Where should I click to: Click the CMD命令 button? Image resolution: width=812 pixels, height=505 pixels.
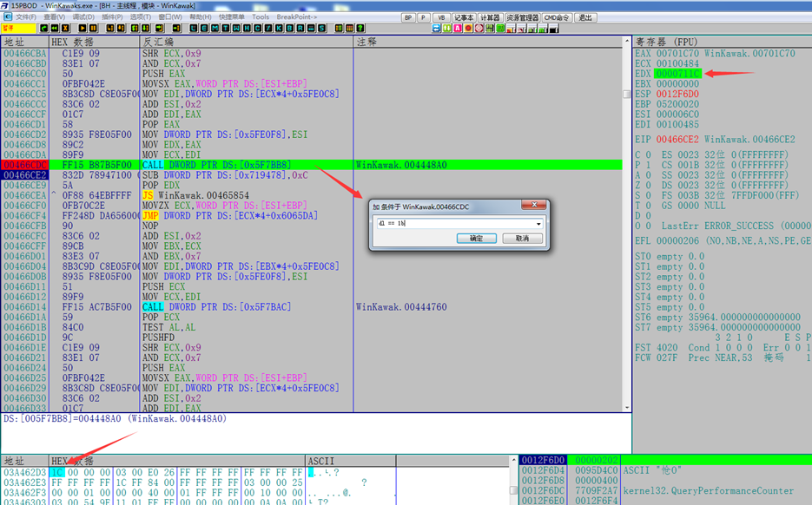click(x=557, y=17)
